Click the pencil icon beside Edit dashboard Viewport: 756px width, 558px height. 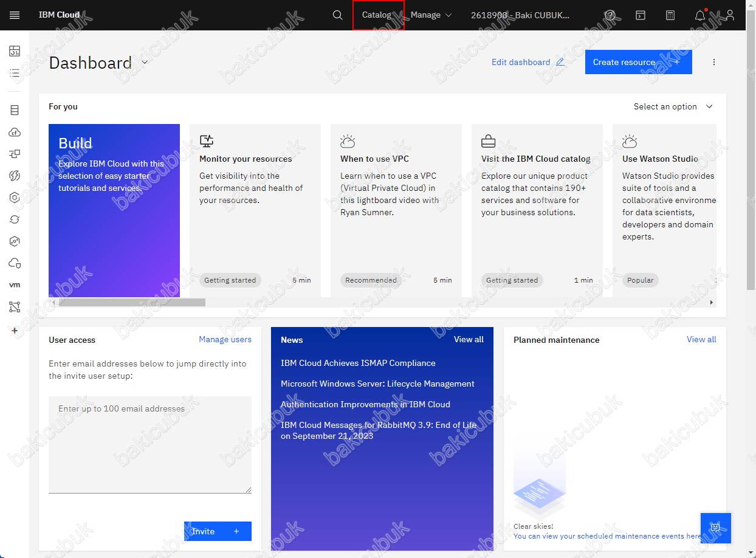560,62
